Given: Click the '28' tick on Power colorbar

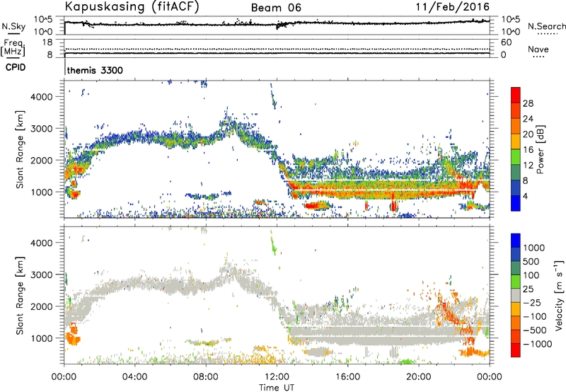Looking at the screenshot, I should [528, 103].
